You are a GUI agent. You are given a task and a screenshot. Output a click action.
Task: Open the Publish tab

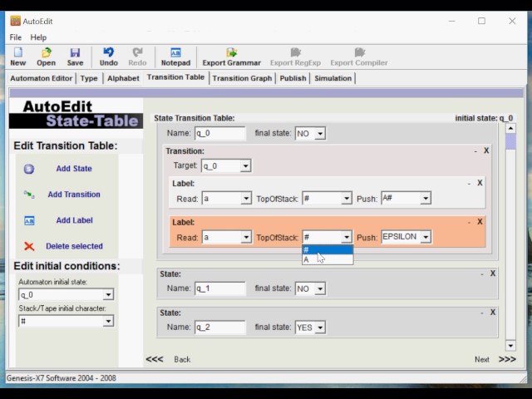[x=293, y=78]
